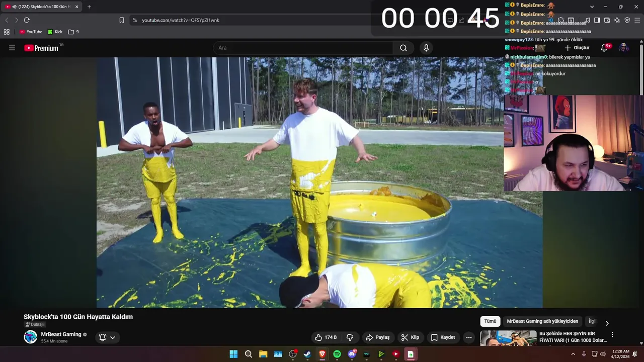Open the YouTube bookmark
The image size is (644, 362).
point(31,32)
